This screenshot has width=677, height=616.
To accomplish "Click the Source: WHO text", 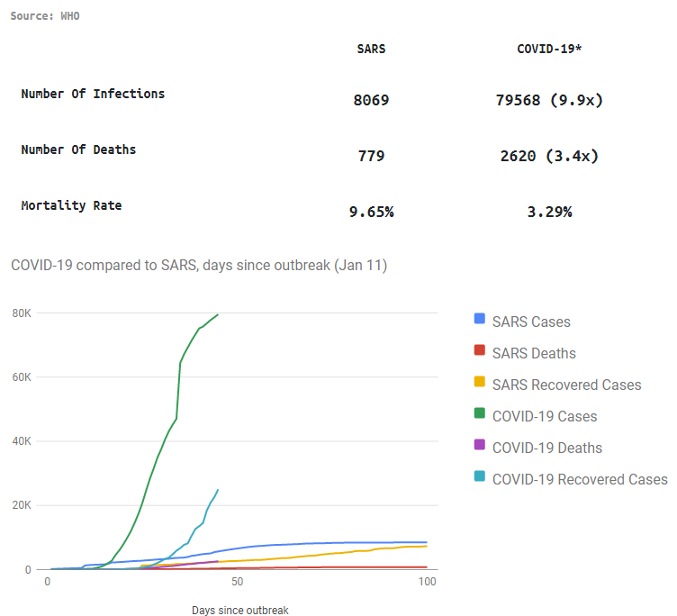I will [x=45, y=16].
